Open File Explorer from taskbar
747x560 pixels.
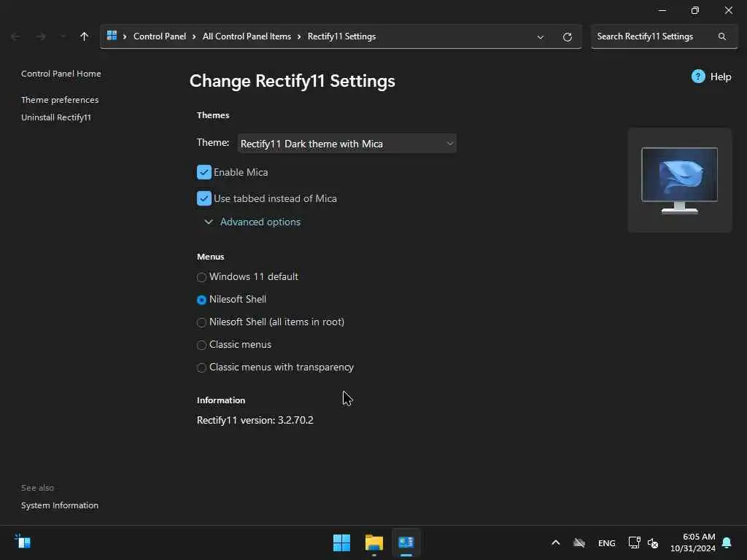point(374,542)
